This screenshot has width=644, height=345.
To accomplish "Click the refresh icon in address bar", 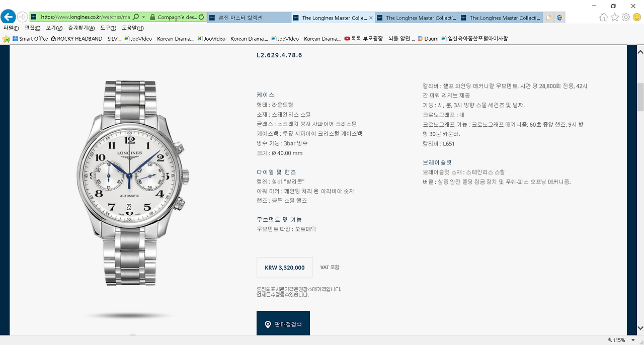I will [201, 17].
